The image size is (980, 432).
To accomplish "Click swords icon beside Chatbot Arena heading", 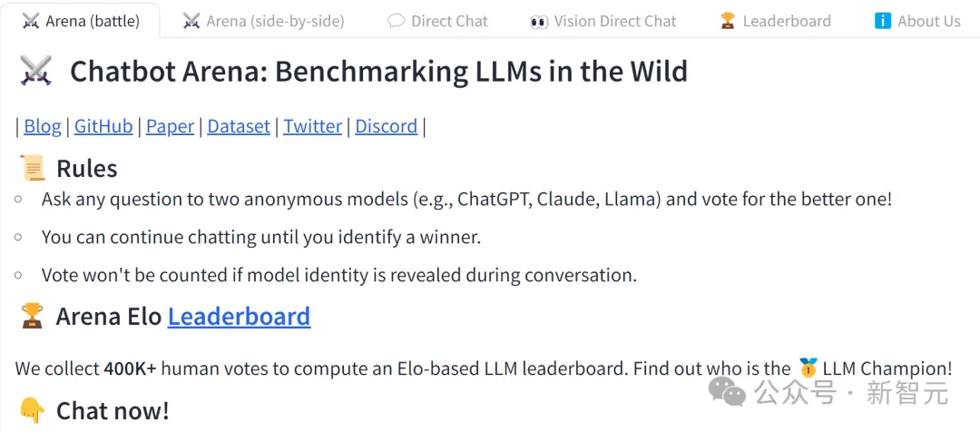I will pos(35,72).
